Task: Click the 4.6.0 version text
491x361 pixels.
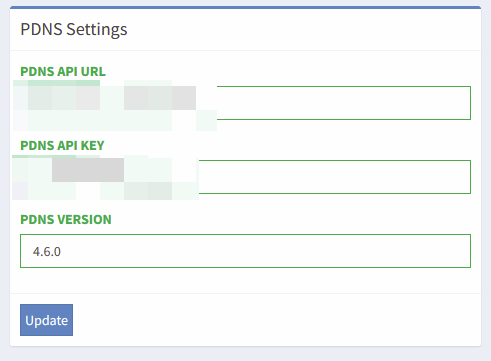Action: point(47,252)
